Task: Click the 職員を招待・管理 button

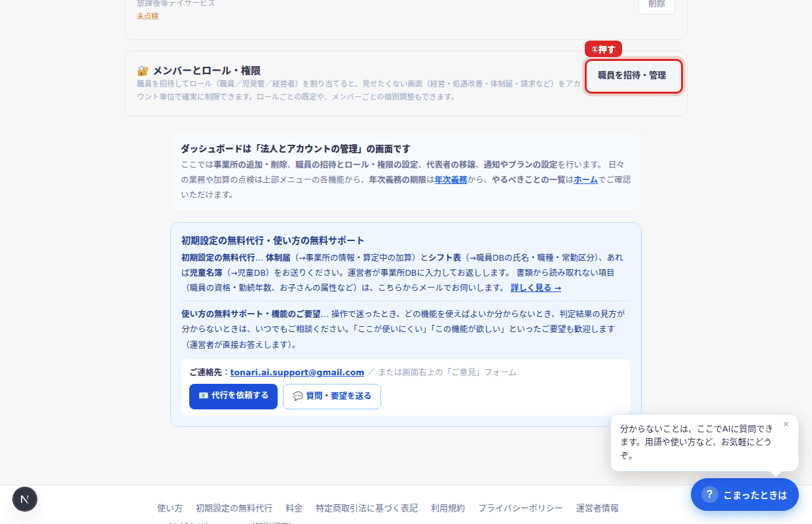Action: [633, 76]
